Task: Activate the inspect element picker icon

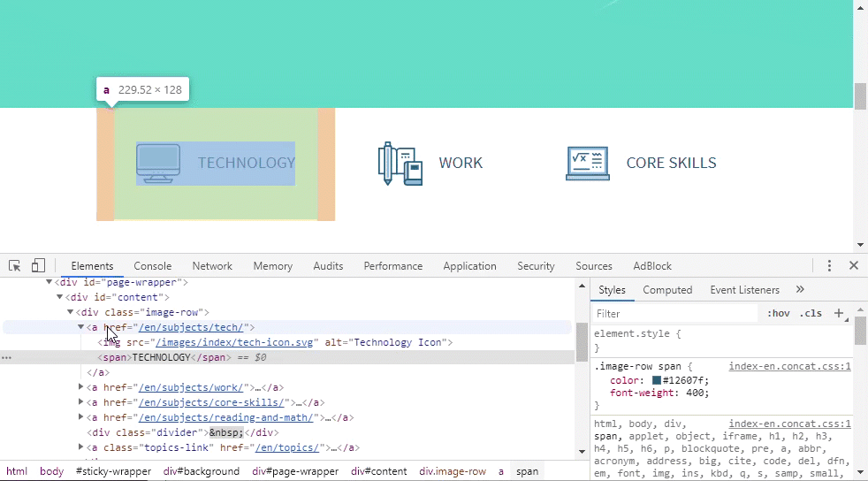Action: click(15, 266)
